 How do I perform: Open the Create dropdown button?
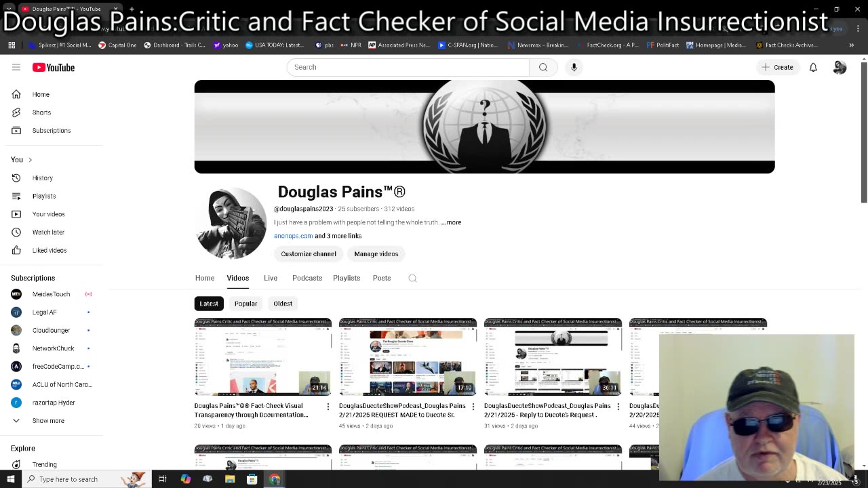pyautogui.click(x=777, y=67)
